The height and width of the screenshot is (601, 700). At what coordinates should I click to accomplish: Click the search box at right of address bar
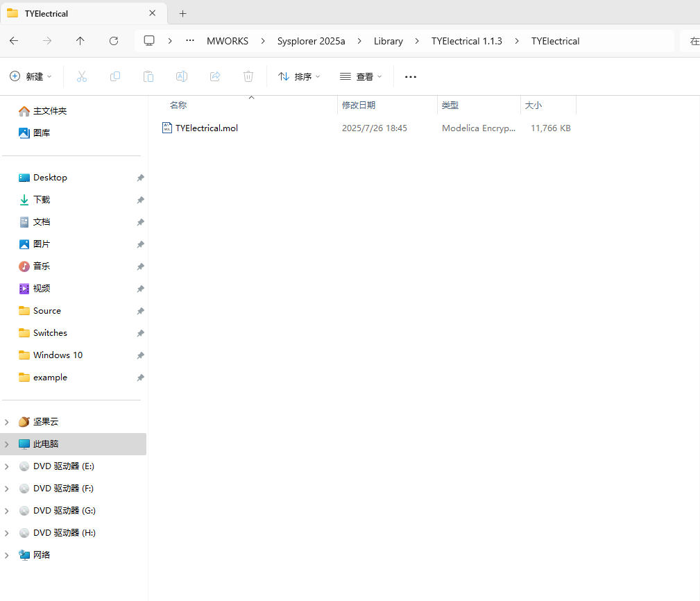coord(690,41)
